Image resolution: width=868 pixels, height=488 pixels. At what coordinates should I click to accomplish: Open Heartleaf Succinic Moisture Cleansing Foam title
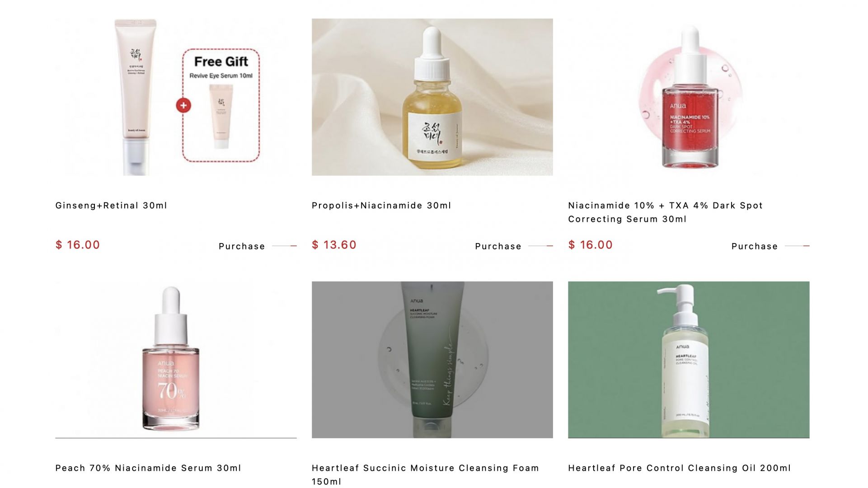[425, 475]
